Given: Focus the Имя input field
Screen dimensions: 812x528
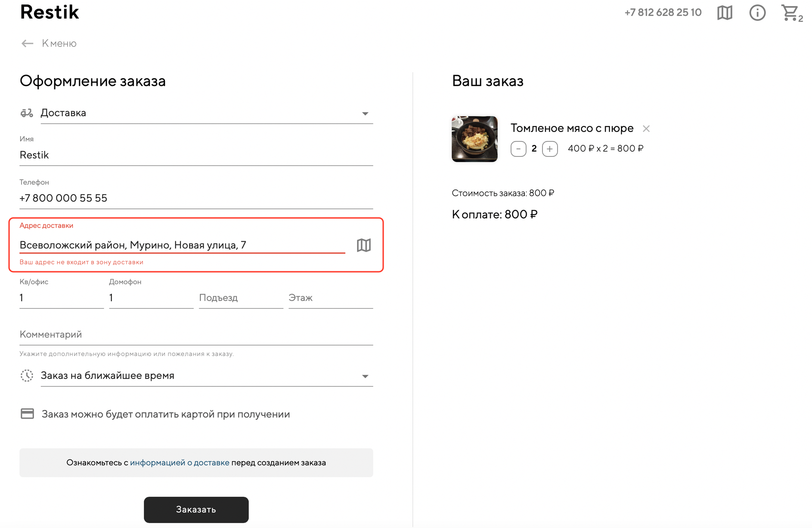Looking at the screenshot, I should [x=196, y=155].
